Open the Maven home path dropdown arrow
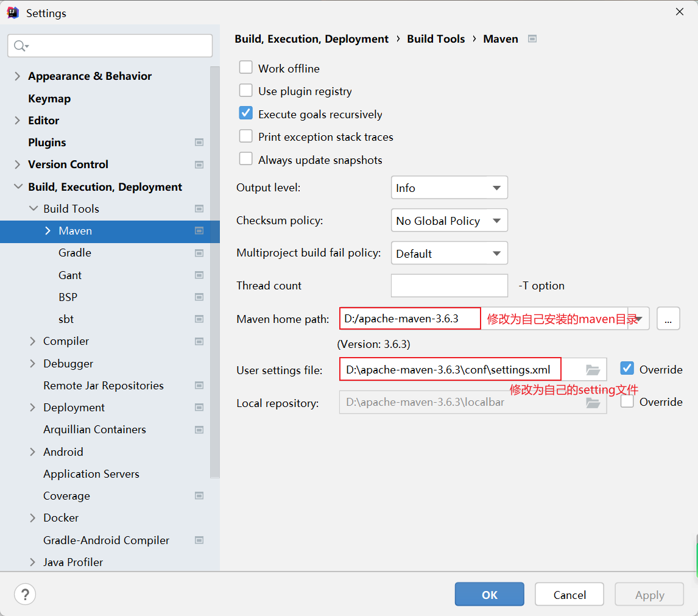Screen dimensions: 698x616 pyautogui.click(x=639, y=319)
